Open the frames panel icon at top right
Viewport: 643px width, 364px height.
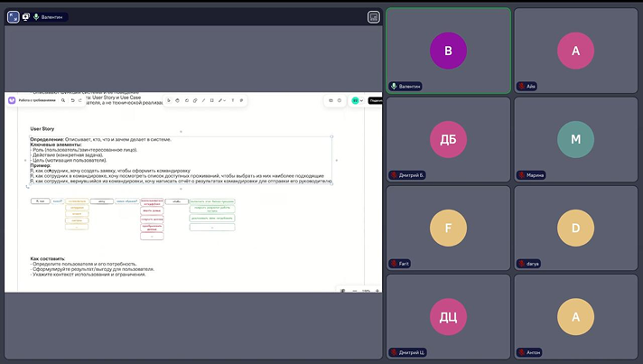pos(331,100)
